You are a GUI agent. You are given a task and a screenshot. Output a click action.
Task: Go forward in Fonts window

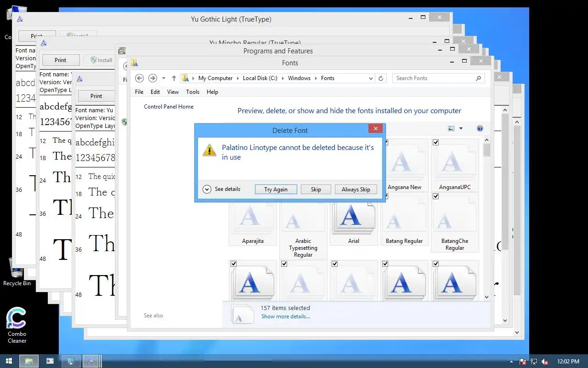point(153,78)
